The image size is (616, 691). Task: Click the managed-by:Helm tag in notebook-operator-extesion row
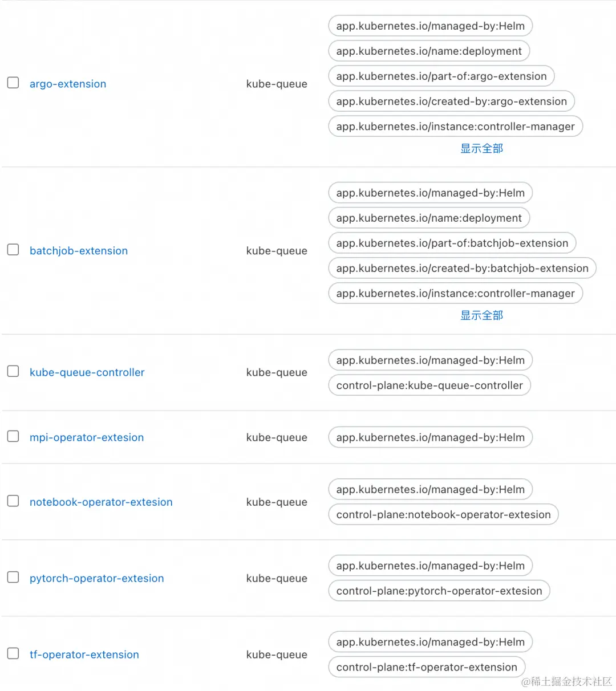point(431,489)
